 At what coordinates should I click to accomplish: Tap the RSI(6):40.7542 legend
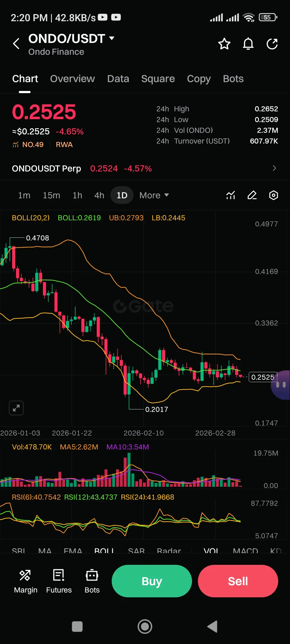[36, 497]
